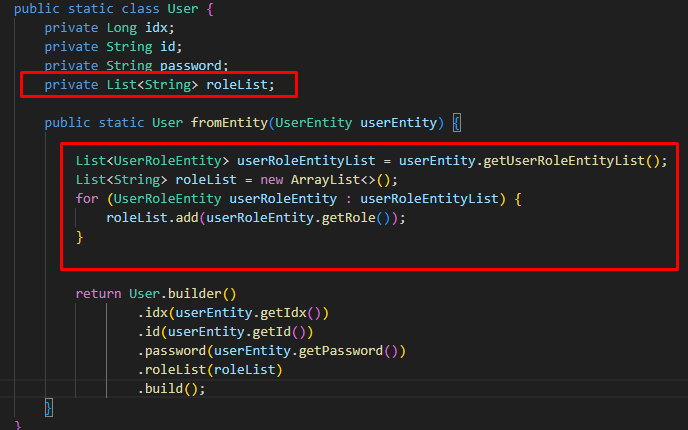Screen dimensions: 688x430
Task: Click the add call in 'roleList.add'
Action: (187, 218)
